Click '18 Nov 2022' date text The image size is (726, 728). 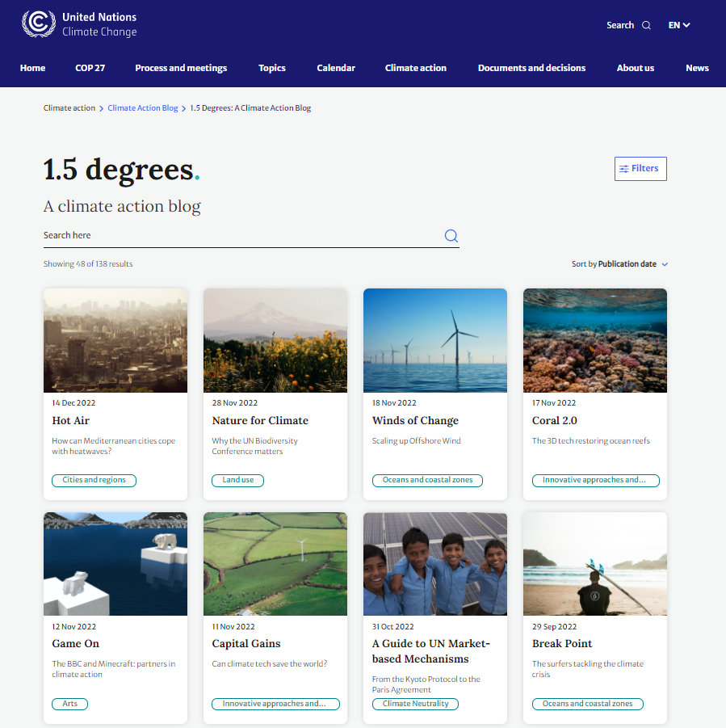click(394, 403)
